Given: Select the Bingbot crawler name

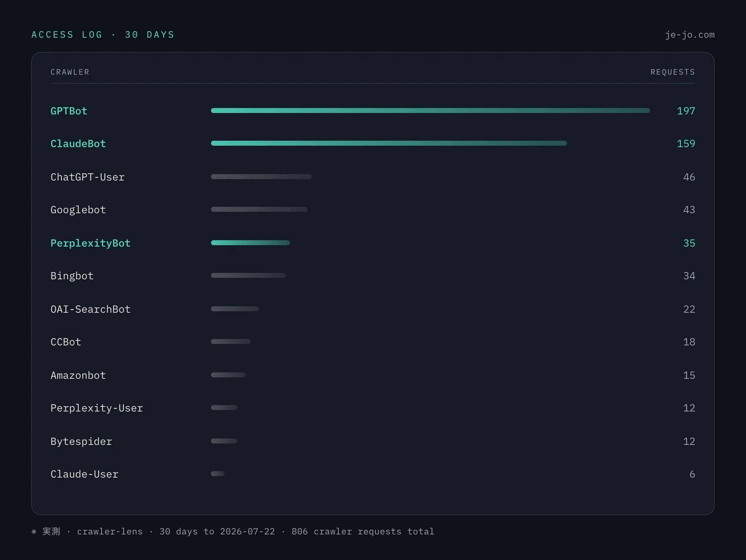Looking at the screenshot, I should [72, 276].
